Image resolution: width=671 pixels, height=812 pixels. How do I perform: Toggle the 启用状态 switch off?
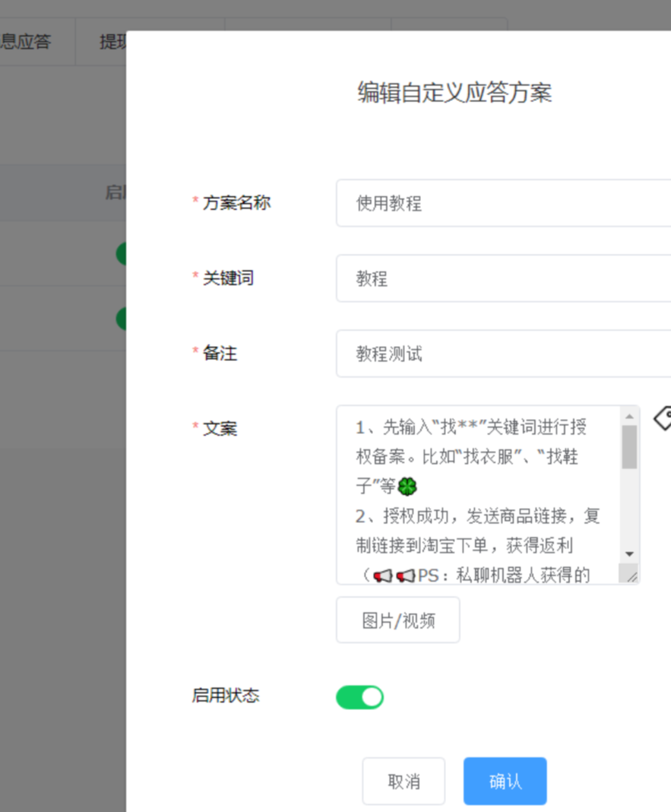(360, 697)
